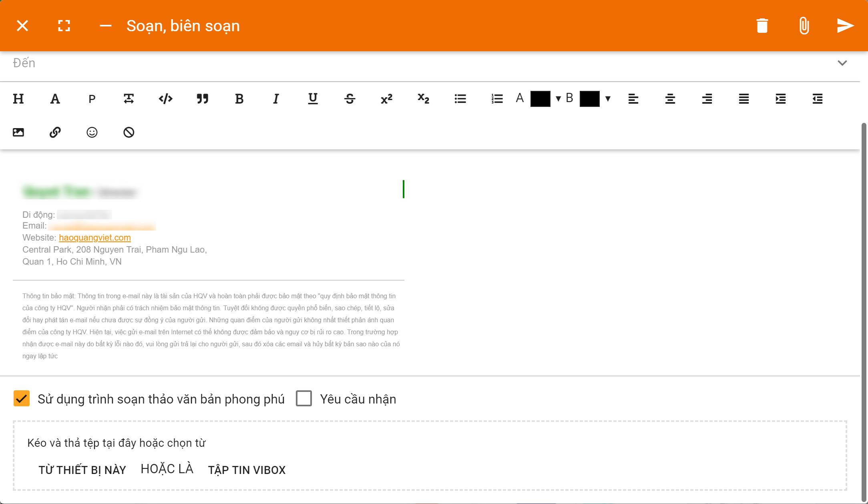Clear formatting with the ban icon
The width and height of the screenshot is (868, 504).
pyautogui.click(x=129, y=132)
